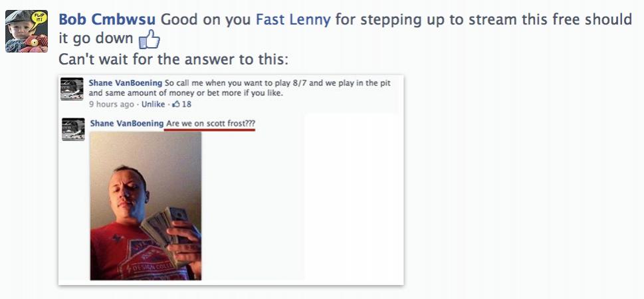Viewport: 644px width, 299px height.
Task: Click the small like thumb icon beside 18
Action: (x=176, y=104)
